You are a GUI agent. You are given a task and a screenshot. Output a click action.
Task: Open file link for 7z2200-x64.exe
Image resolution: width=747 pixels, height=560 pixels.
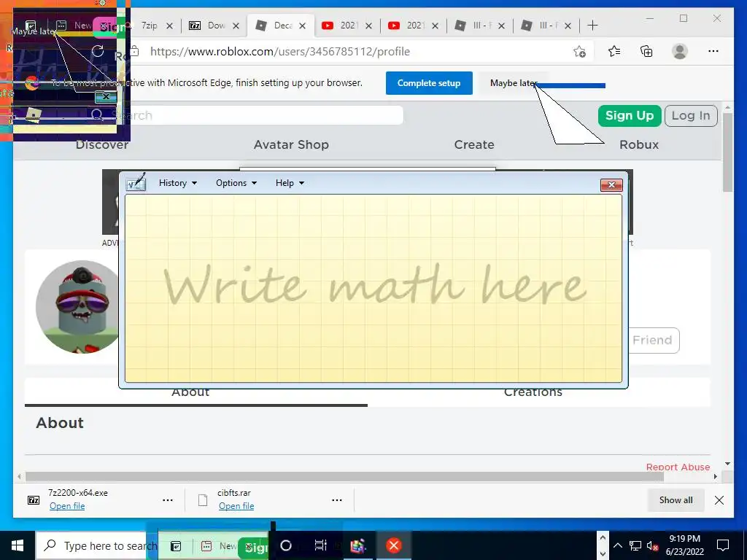67,506
